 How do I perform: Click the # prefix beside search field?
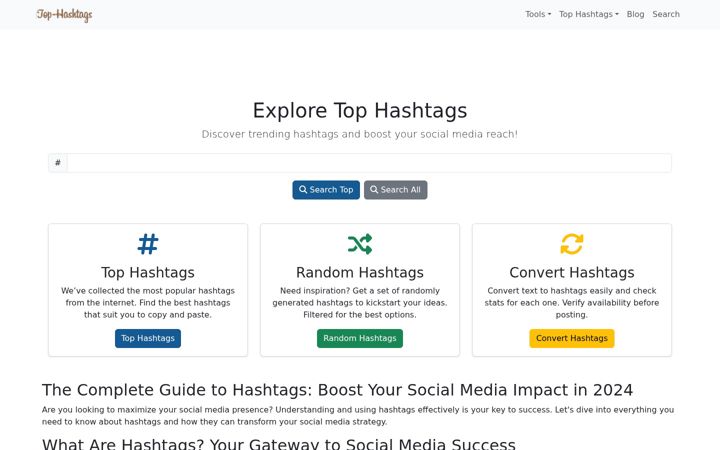tap(58, 163)
